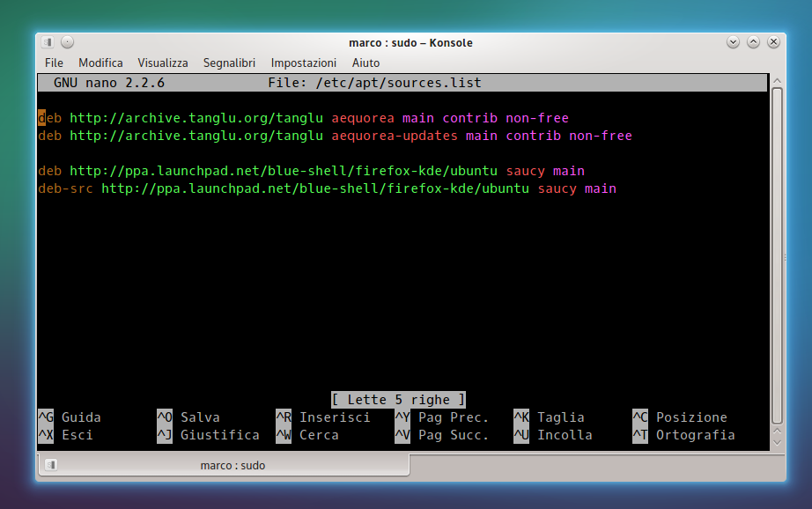The height and width of the screenshot is (509, 812).
Task: Click 'non-free' on the aequorea-updates line
Action: 601,136
